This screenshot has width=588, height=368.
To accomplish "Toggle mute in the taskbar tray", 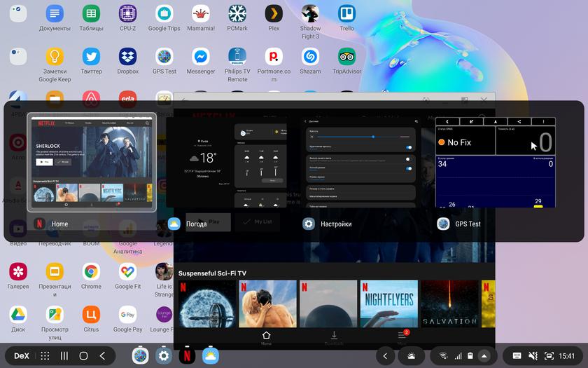I will [x=533, y=356].
